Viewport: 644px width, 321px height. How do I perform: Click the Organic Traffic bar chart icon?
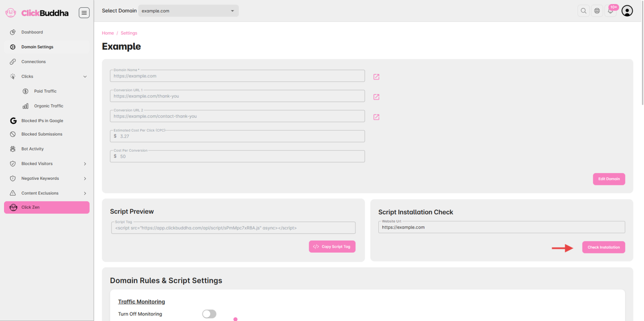(x=25, y=106)
